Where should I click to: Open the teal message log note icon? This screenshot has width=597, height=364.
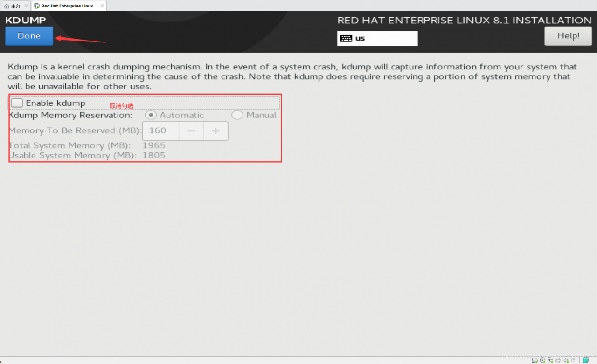(x=586, y=360)
